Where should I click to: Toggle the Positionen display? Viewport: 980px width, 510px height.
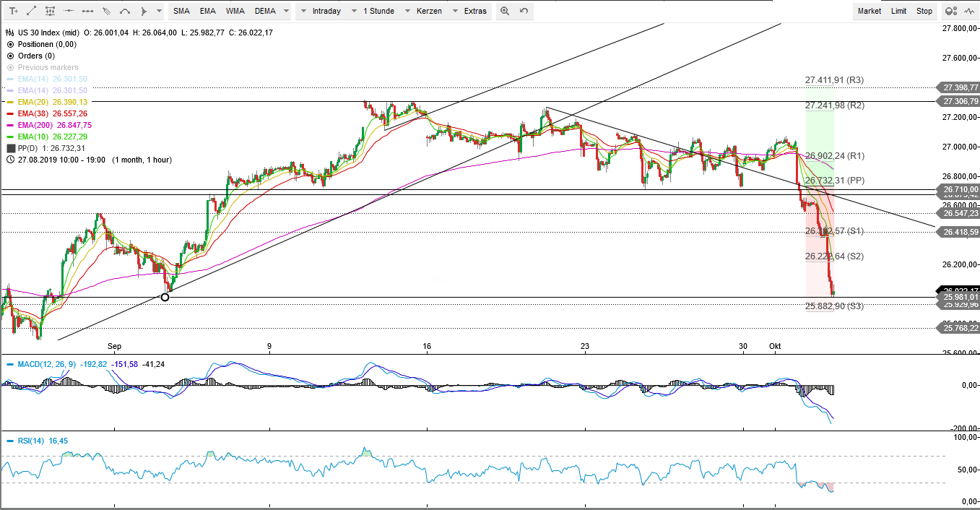[x=9, y=44]
